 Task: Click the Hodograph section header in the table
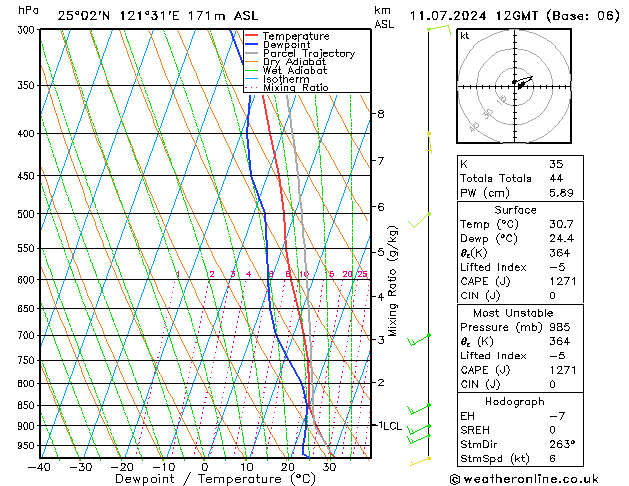tap(515, 401)
